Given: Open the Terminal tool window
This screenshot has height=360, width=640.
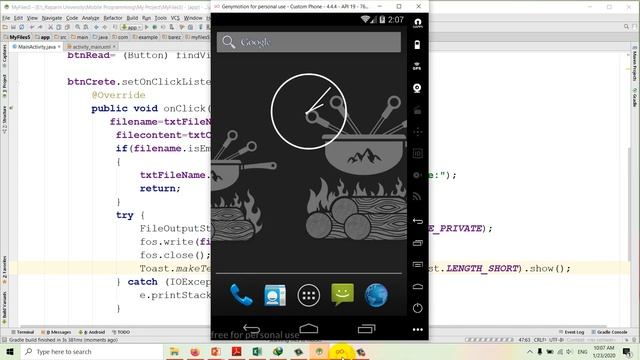Looking at the screenshot, I should (23, 332).
